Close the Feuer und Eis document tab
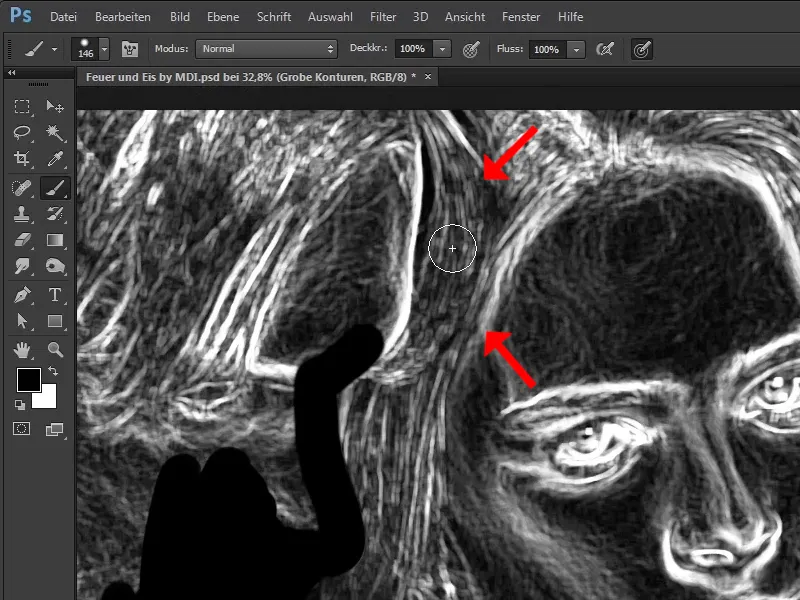This screenshot has width=800, height=600. 428,77
